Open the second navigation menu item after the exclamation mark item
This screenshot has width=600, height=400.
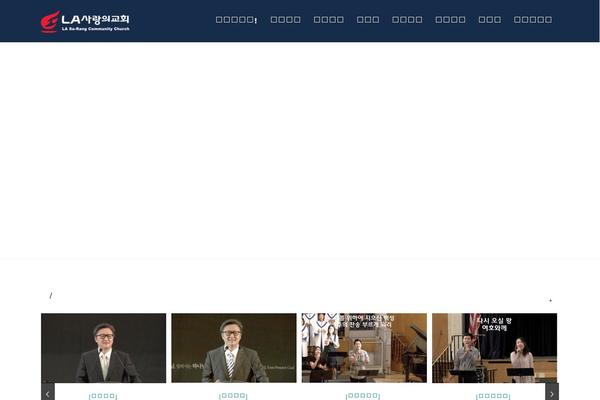pyautogui.click(x=329, y=20)
